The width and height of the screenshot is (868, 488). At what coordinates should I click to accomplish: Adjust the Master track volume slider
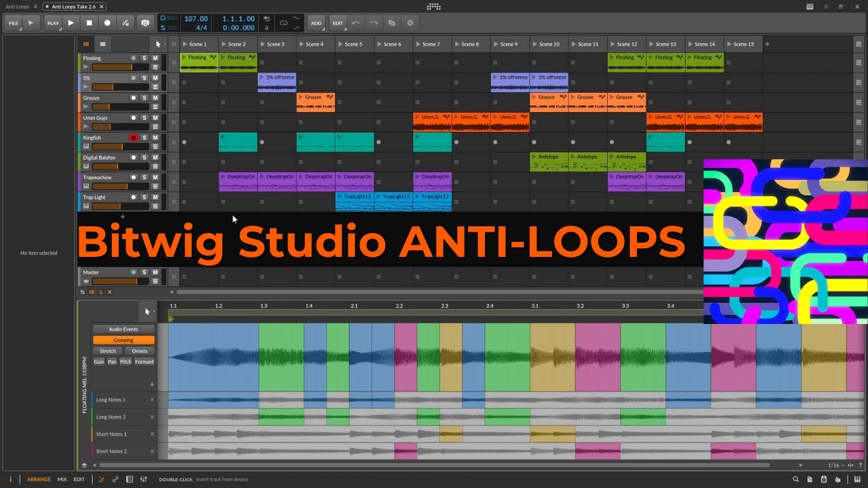coord(121,281)
